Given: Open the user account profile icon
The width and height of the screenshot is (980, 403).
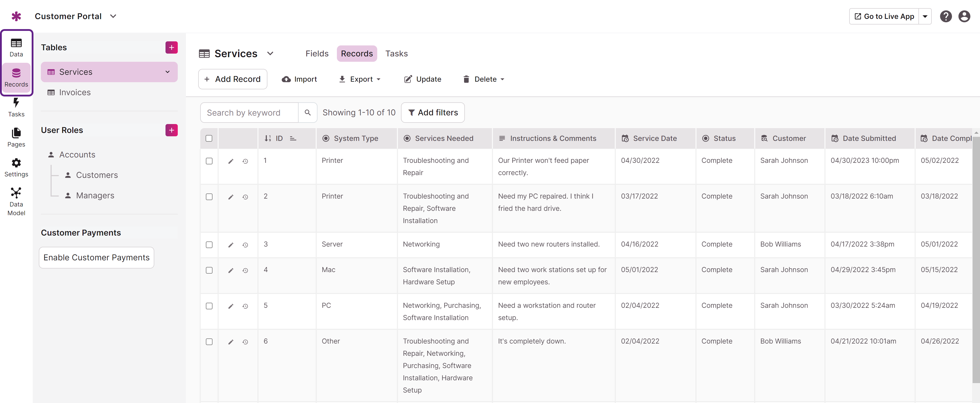Looking at the screenshot, I should (x=964, y=16).
